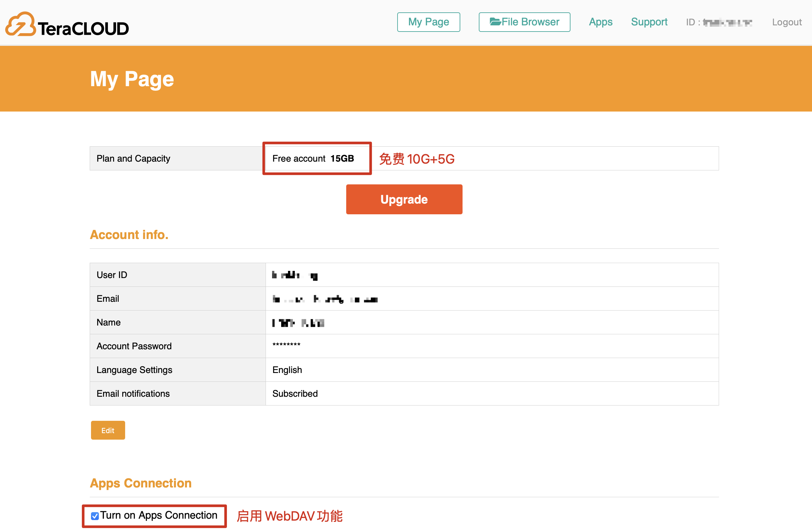The image size is (812, 532).
Task: Click the masked Account Password value
Action: click(286, 346)
